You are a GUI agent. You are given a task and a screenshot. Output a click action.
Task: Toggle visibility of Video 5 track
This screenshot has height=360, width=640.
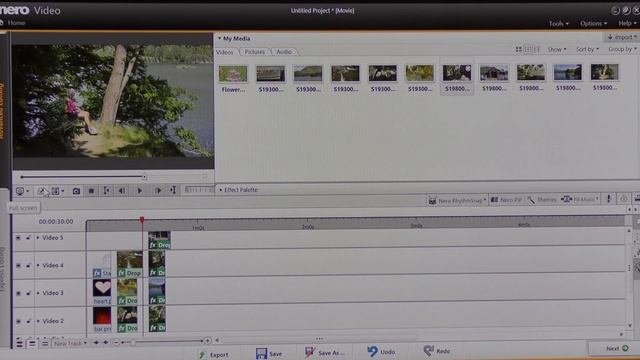coord(18,238)
